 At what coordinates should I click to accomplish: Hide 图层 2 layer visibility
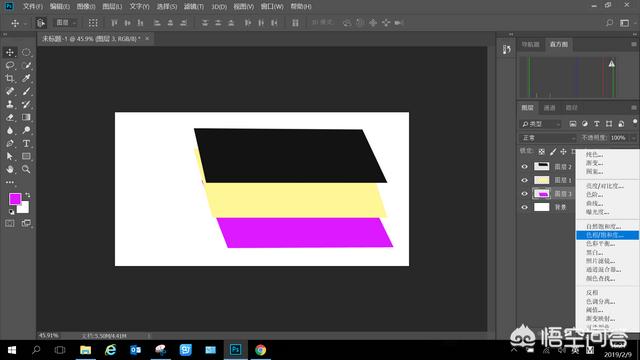point(524,167)
